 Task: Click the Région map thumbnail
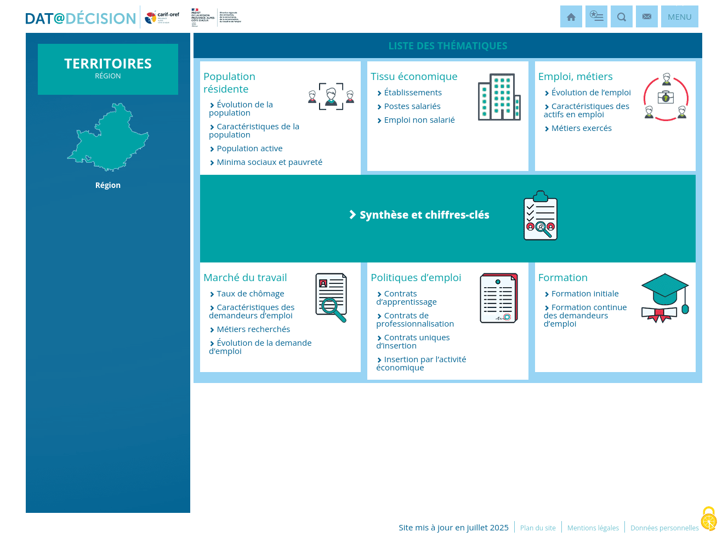108,137
